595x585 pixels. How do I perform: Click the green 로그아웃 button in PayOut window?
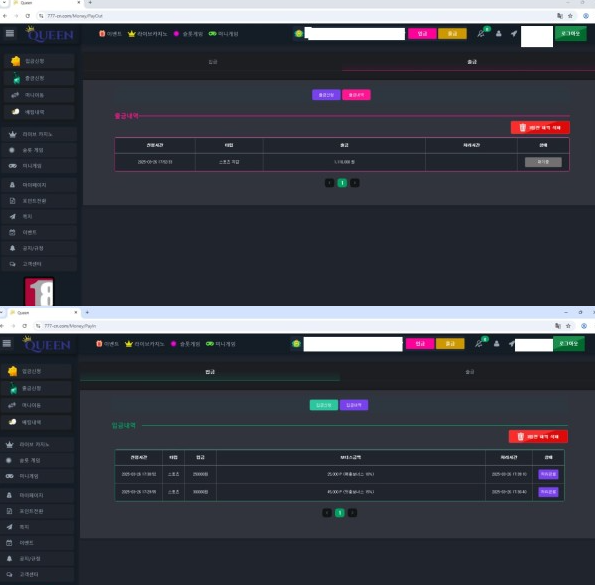[x=570, y=33]
